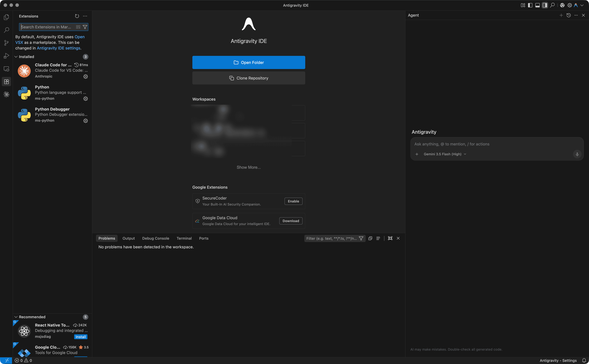Click the Antigravity logo in title bar
The height and width of the screenshot is (364, 589).
[x=576, y=5]
